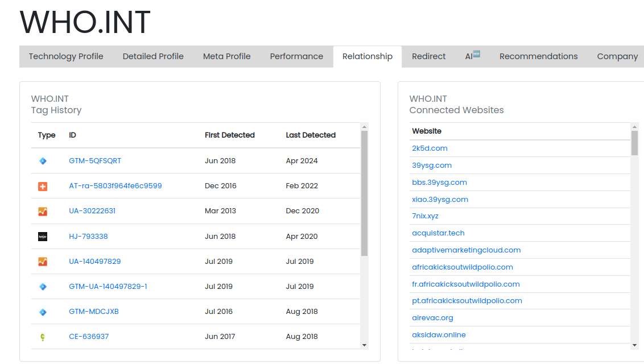This screenshot has width=644, height=364.
Task: Click the ID column header
Action: coord(72,135)
